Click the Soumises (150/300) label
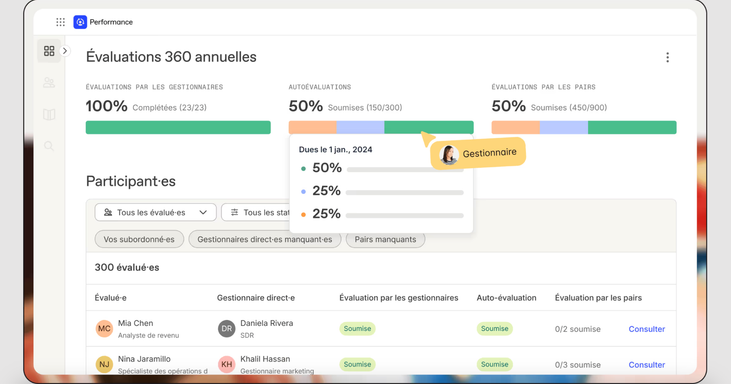This screenshot has width=731, height=384. [x=365, y=108]
